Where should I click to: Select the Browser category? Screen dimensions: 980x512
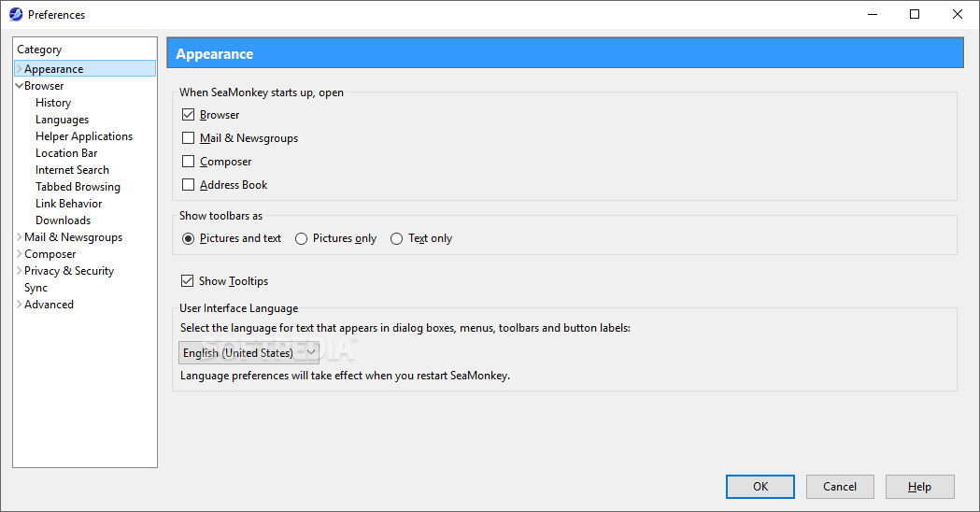pos(44,86)
